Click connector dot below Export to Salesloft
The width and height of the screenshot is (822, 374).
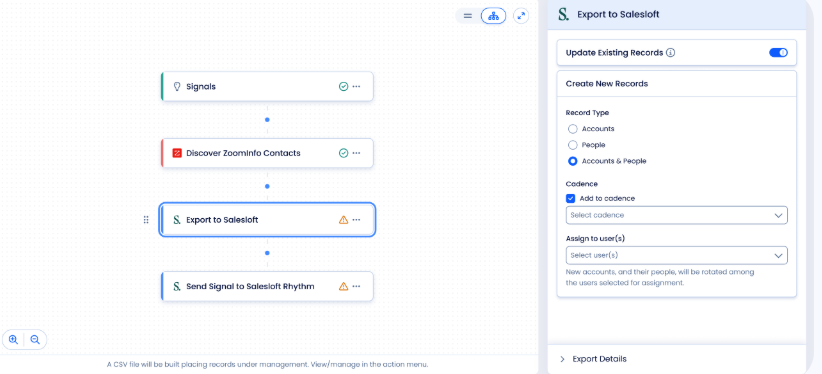point(267,253)
